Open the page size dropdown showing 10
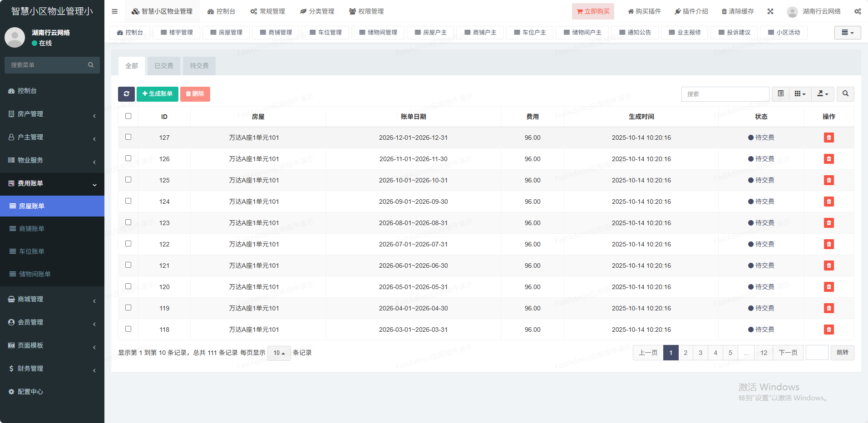Image resolution: width=868 pixels, height=423 pixels. (279, 353)
